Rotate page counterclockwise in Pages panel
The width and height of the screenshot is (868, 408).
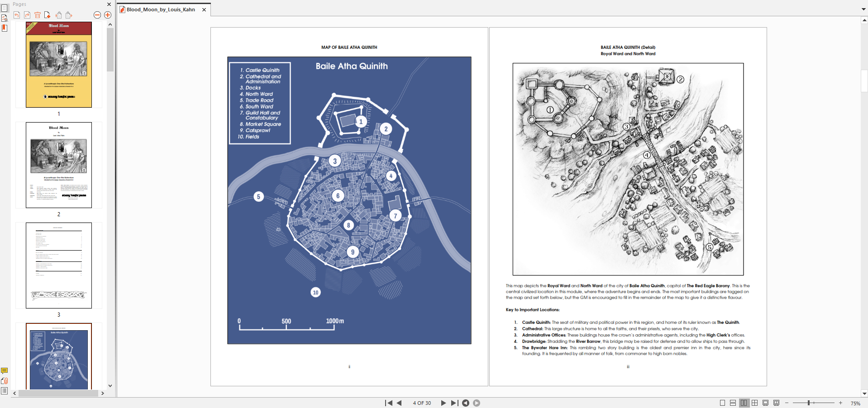point(17,15)
